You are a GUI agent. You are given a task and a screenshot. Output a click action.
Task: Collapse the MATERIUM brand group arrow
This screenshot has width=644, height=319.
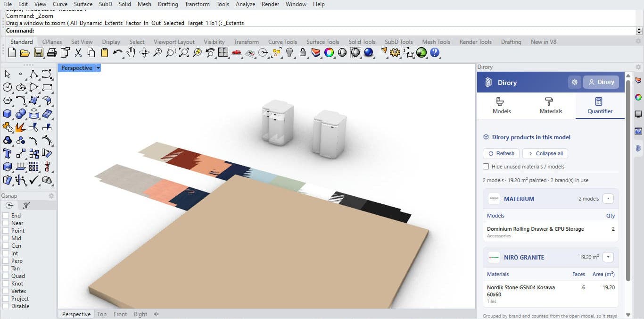coord(608,199)
